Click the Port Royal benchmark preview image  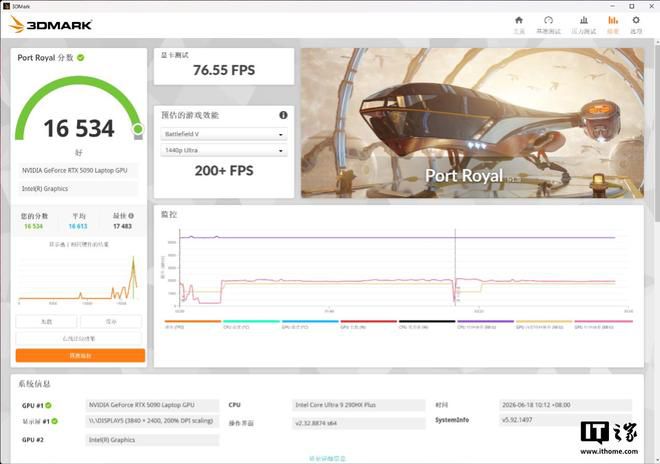(x=472, y=123)
